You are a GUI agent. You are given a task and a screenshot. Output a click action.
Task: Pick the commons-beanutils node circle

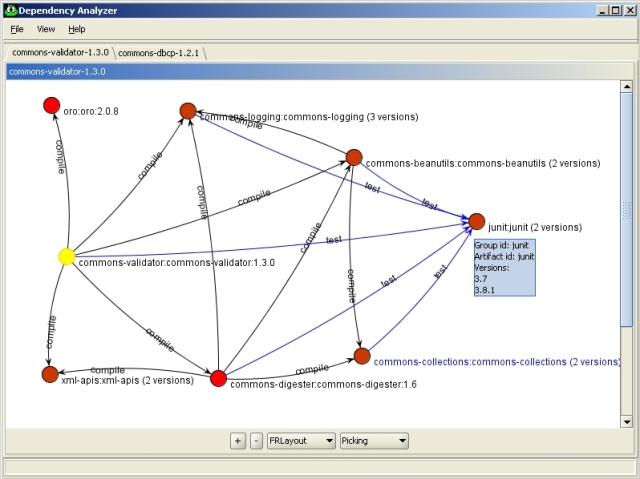point(354,157)
